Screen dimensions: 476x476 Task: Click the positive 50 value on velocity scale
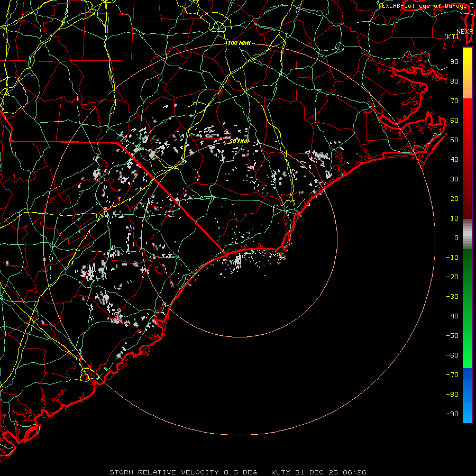click(x=454, y=140)
